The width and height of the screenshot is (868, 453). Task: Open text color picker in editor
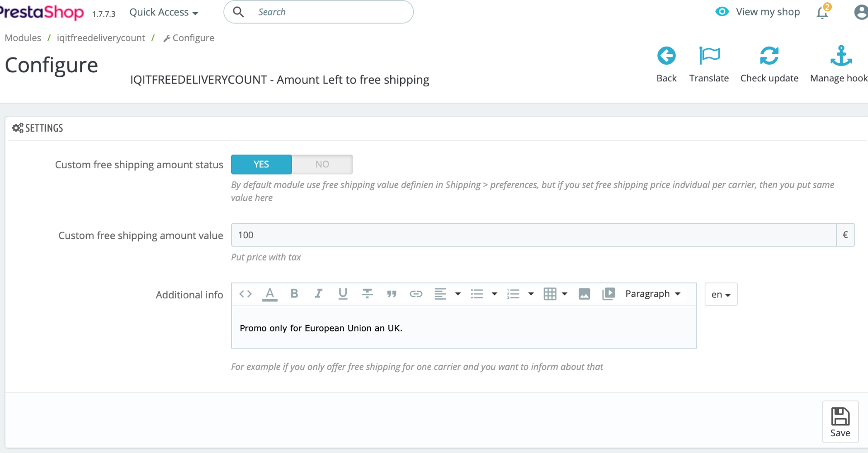pos(270,294)
